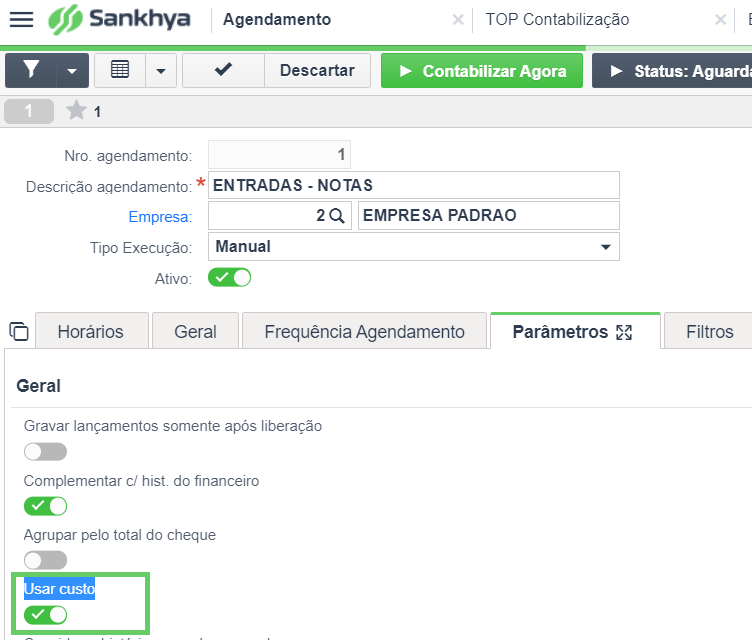This screenshot has height=640, width=752.
Task: Open the Frequência Agendamento tab
Action: tap(364, 332)
